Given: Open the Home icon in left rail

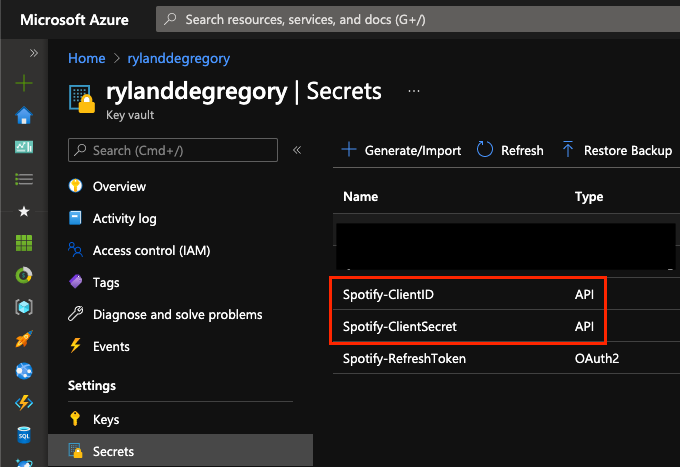Looking at the screenshot, I should pyautogui.click(x=24, y=115).
